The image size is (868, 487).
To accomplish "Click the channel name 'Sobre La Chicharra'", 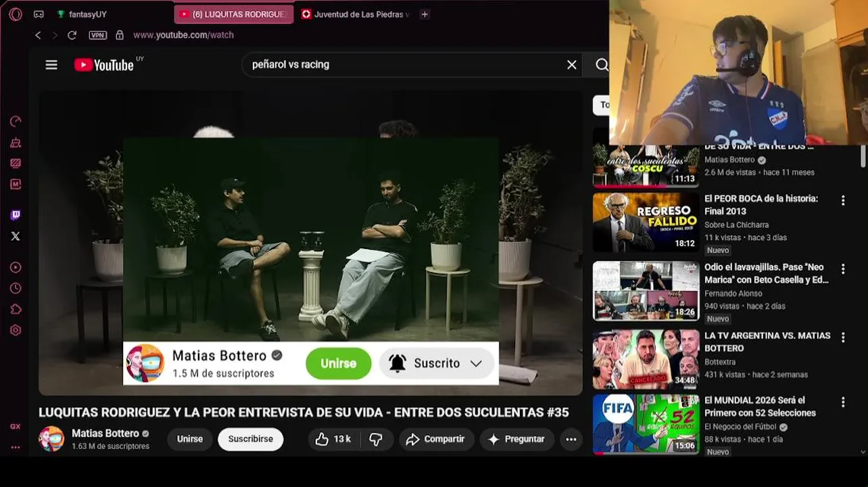I will 736,225.
